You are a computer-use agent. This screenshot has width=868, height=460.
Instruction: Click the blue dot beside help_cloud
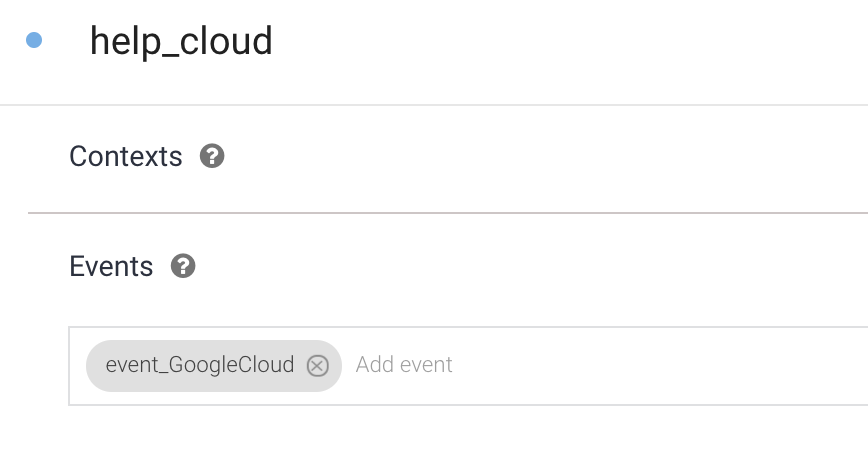[x=34, y=41]
